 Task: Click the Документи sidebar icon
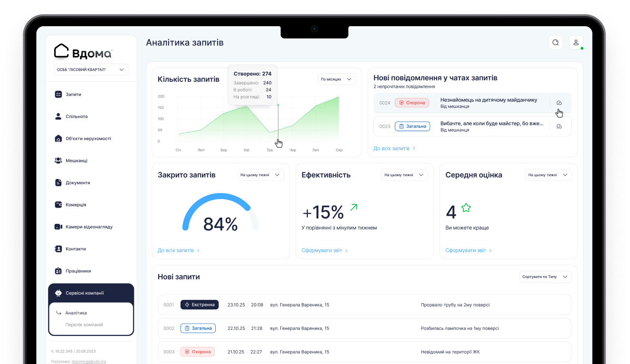tap(58, 182)
